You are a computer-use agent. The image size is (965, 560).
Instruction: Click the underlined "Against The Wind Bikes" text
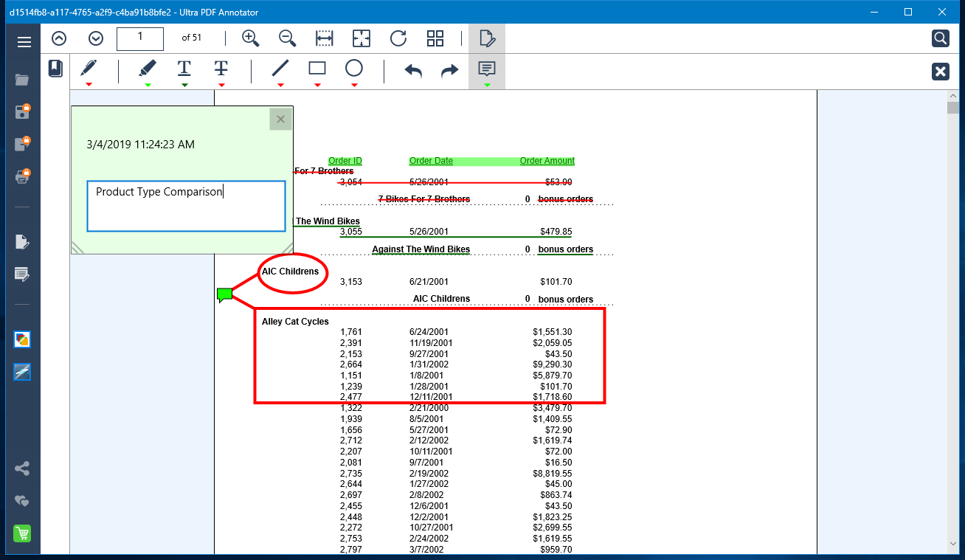tap(421, 249)
